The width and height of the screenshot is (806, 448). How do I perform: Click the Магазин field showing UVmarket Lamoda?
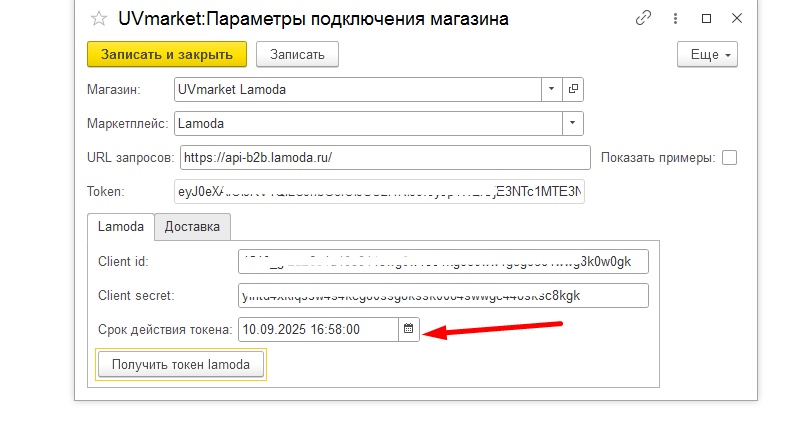coord(358,89)
